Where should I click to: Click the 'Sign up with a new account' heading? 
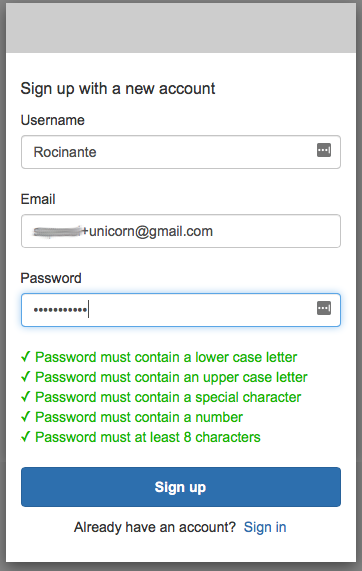click(118, 88)
